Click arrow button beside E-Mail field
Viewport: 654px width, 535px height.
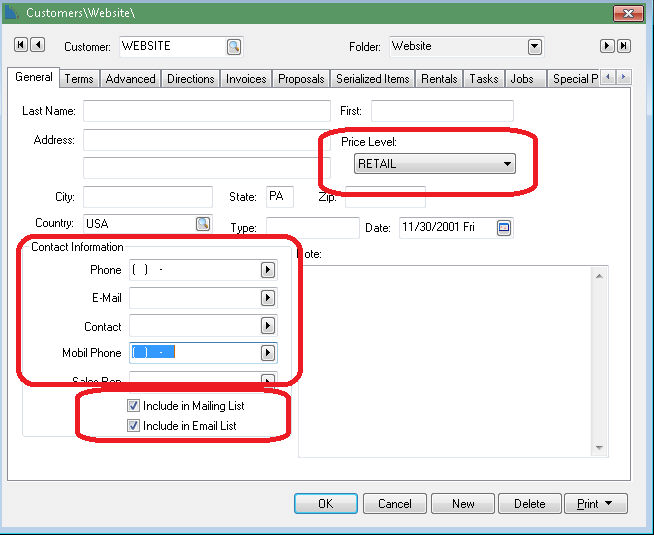click(268, 298)
